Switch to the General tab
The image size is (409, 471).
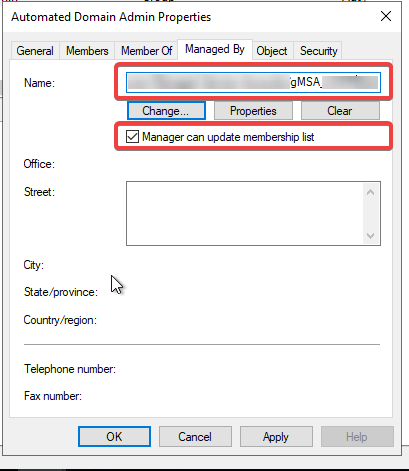tap(35, 51)
